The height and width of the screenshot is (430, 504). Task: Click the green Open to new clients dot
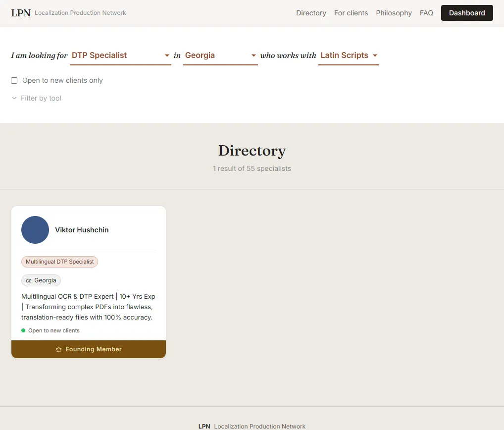pyautogui.click(x=23, y=330)
